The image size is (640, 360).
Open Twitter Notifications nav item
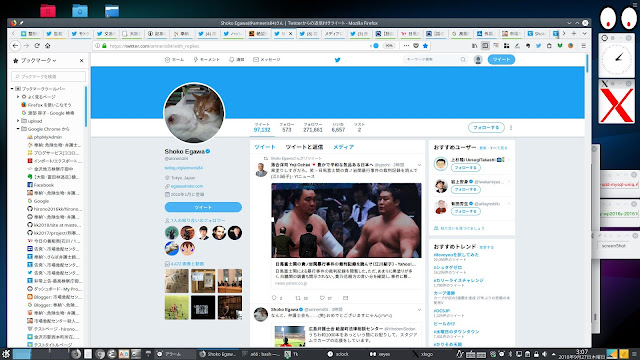pyautogui.click(x=236, y=60)
